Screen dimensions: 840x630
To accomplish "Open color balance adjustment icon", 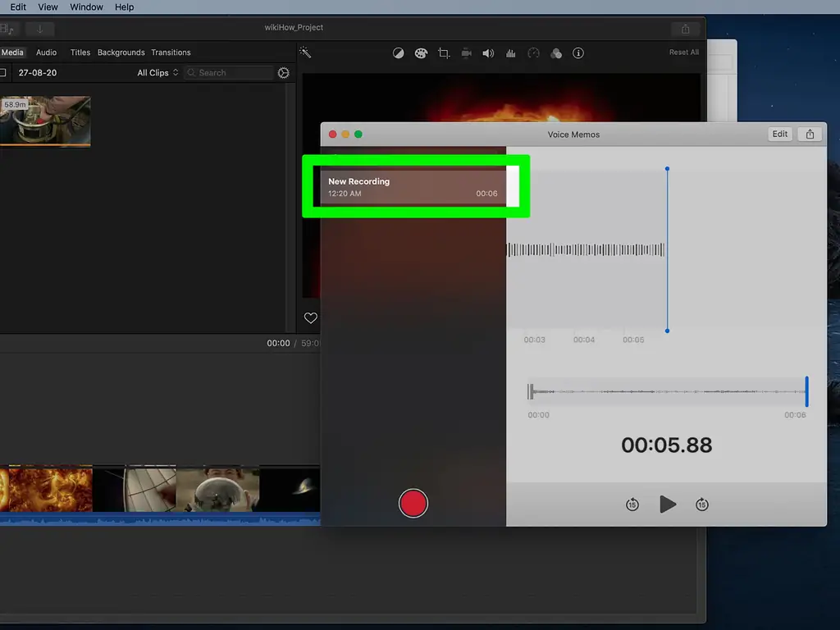I will [398, 53].
